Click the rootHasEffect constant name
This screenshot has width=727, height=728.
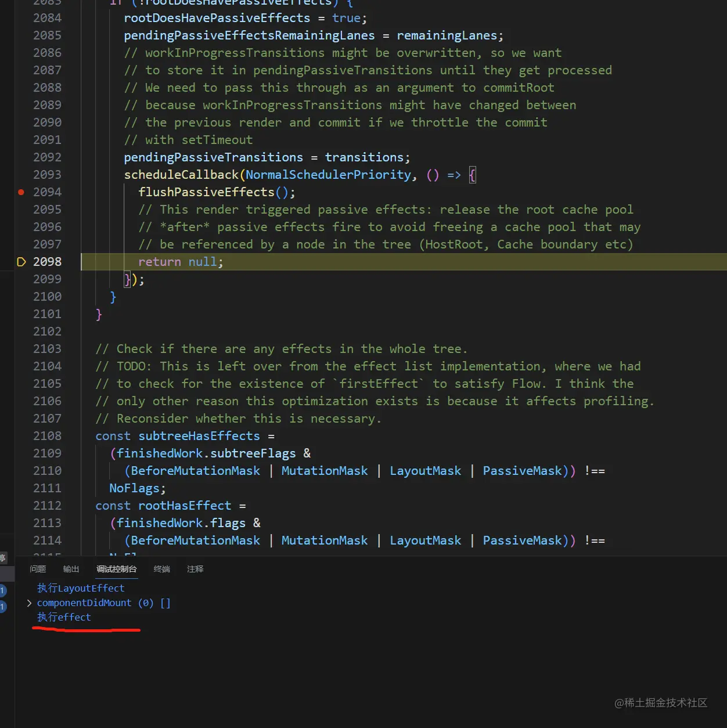click(x=185, y=506)
